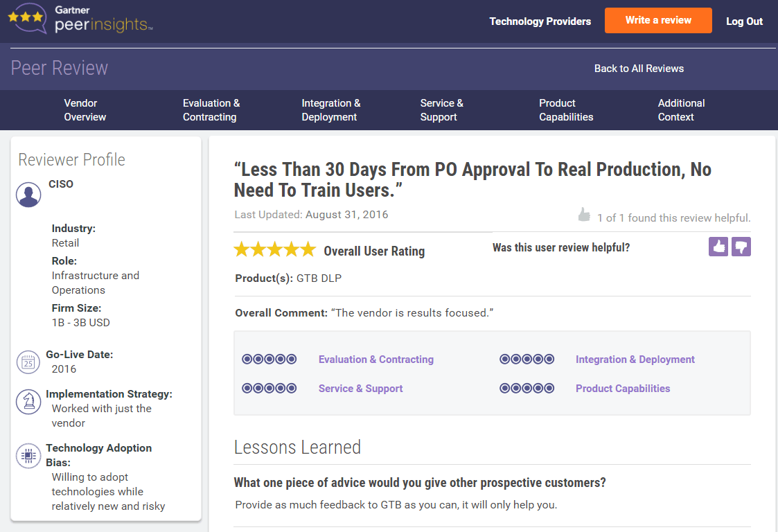The image size is (778, 532).
Task: Click the gray thumbs up icon beside helpful count
Action: point(584,215)
